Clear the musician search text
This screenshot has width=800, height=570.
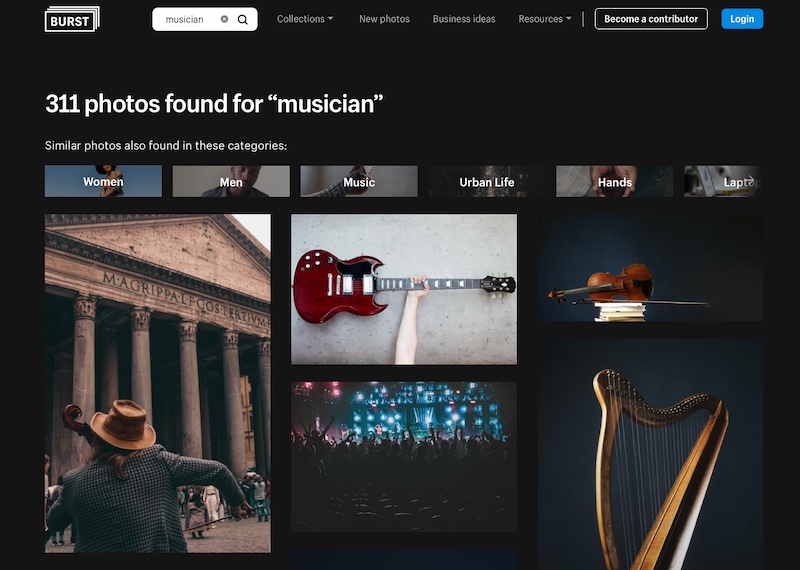coord(224,19)
